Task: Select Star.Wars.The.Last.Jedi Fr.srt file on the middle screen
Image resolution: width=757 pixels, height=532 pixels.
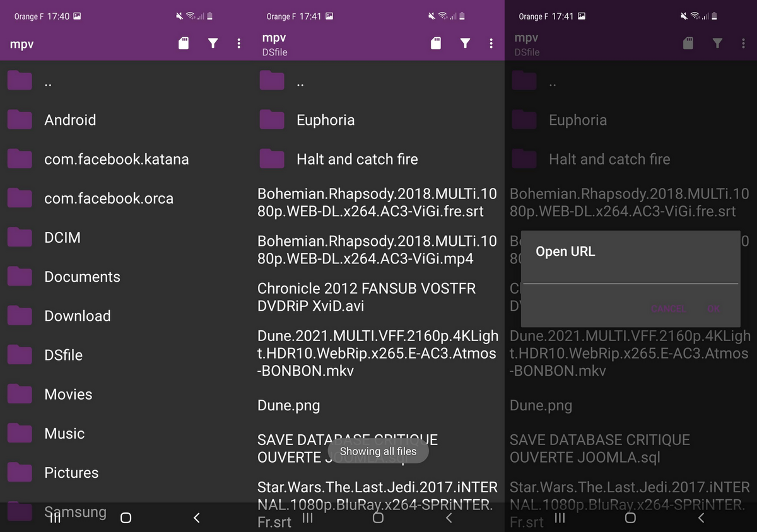Action: click(x=378, y=504)
